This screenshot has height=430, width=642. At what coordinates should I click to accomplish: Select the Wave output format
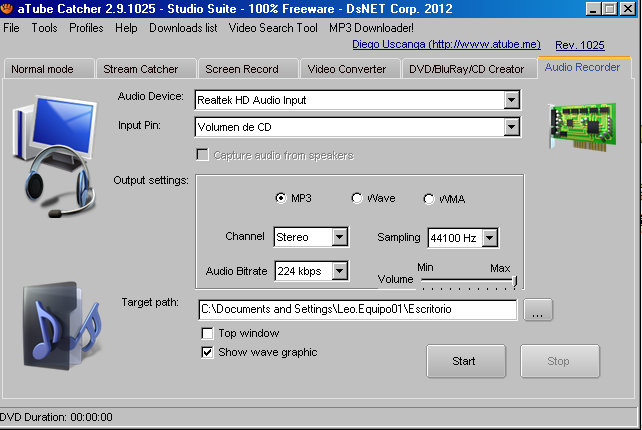(x=357, y=199)
